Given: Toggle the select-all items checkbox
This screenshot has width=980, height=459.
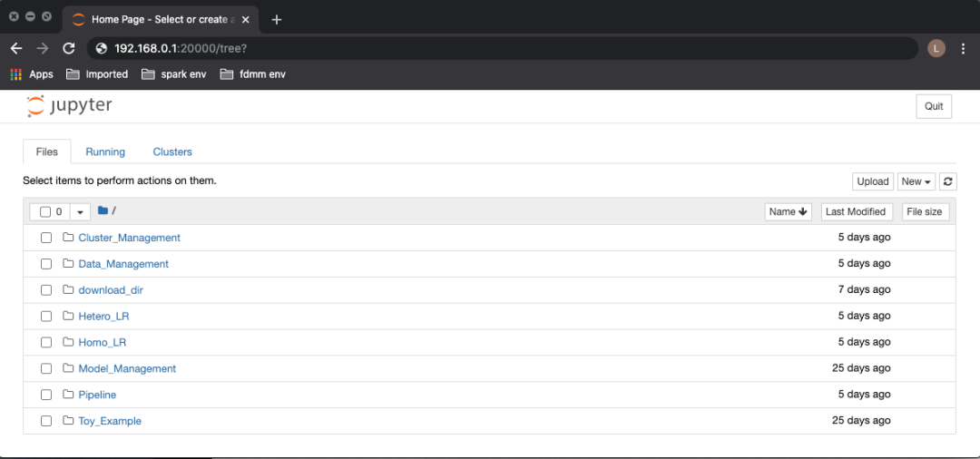Looking at the screenshot, I should (45, 212).
